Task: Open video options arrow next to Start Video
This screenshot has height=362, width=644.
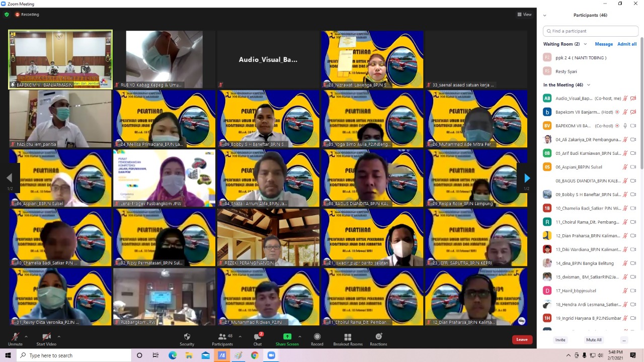Action: pyautogui.click(x=59, y=336)
